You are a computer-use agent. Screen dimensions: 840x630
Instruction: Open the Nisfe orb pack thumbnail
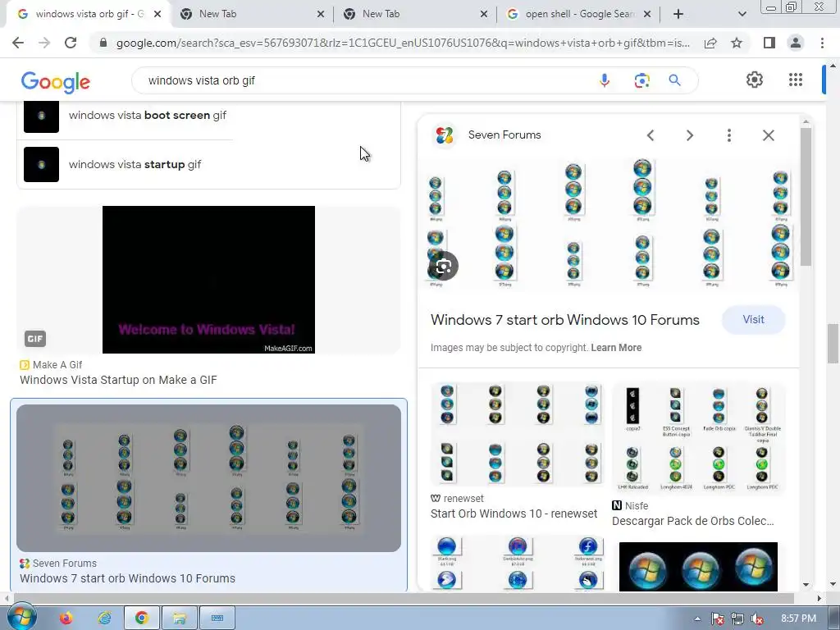[x=698, y=438]
